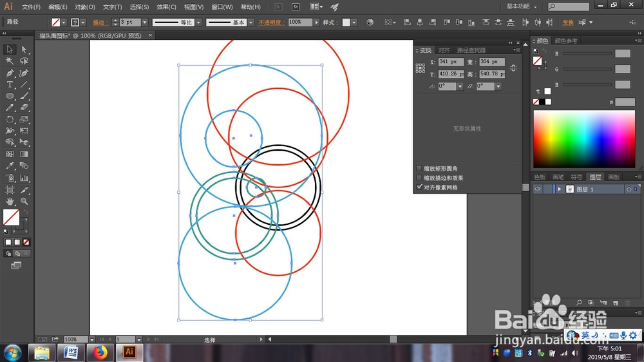
Task: Open 对象(O) menu
Action: pyautogui.click(x=84, y=7)
